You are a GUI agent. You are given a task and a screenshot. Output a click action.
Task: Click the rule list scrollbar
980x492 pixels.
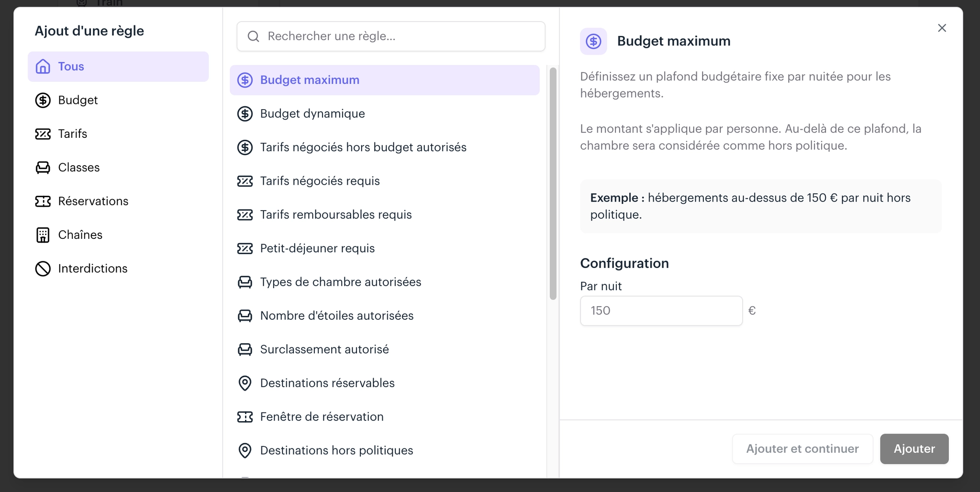pos(553,184)
